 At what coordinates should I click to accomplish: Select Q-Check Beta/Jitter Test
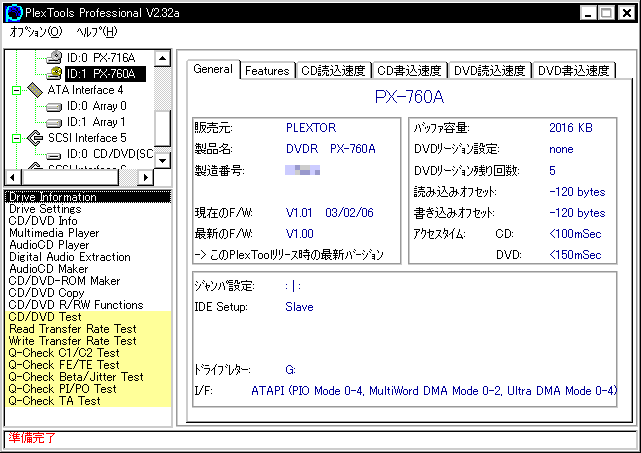click(88, 377)
